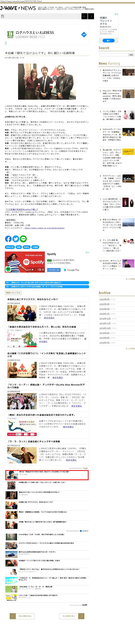
Task: Open related topic 本田翼と過ごすクリスマス headline
Action: pos(32,299)
